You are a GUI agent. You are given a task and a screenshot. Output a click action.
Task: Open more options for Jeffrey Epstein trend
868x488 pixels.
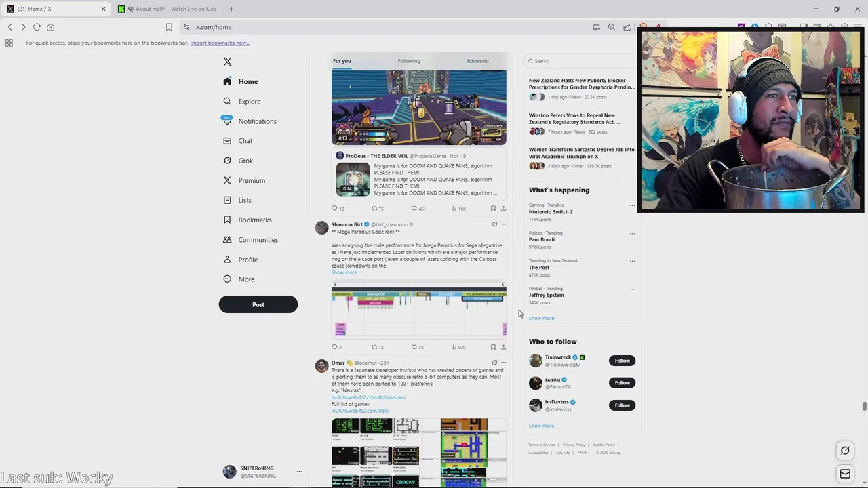tap(632, 289)
